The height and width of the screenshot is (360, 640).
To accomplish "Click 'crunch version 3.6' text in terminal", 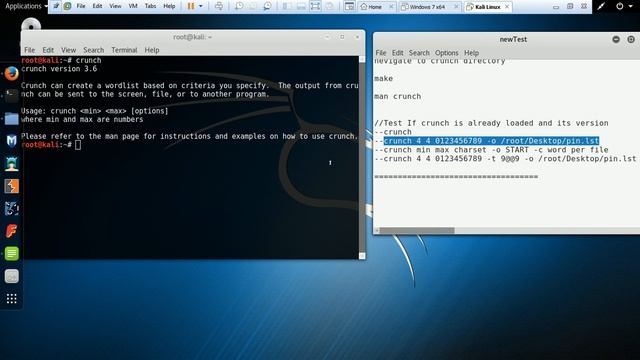I will point(59,69).
